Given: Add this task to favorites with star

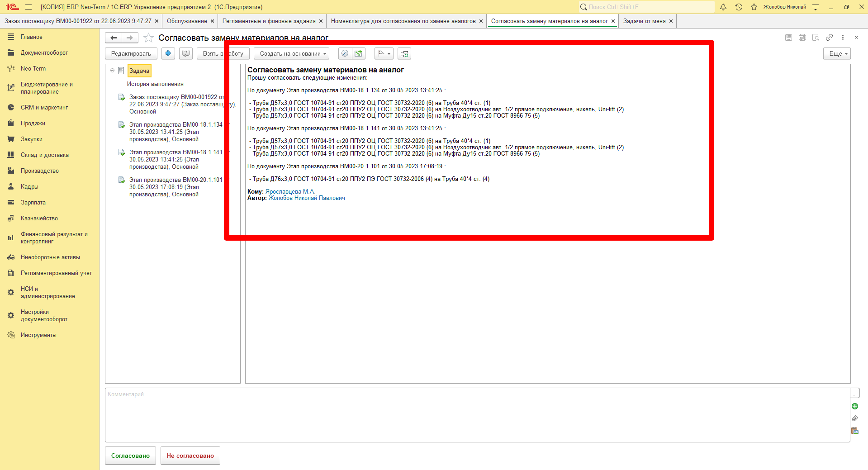Looking at the screenshot, I should click(x=148, y=38).
